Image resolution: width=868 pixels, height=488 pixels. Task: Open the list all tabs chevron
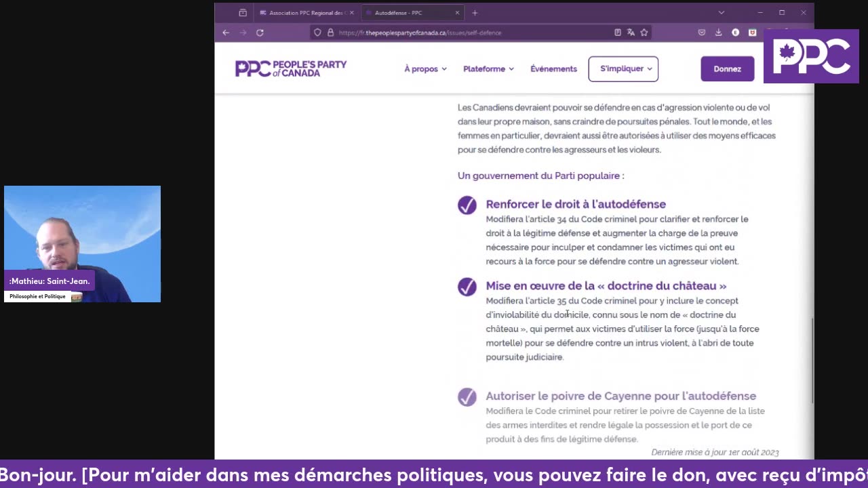point(722,13)
